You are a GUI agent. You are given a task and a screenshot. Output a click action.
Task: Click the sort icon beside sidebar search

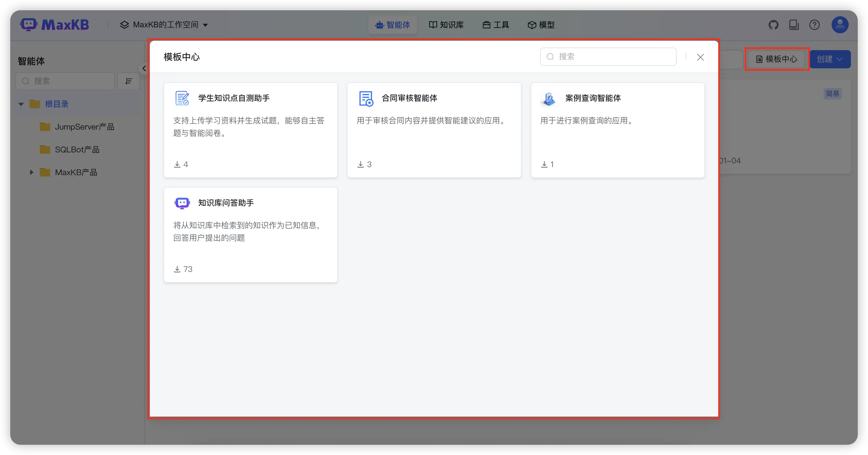(x=128, y=81)
